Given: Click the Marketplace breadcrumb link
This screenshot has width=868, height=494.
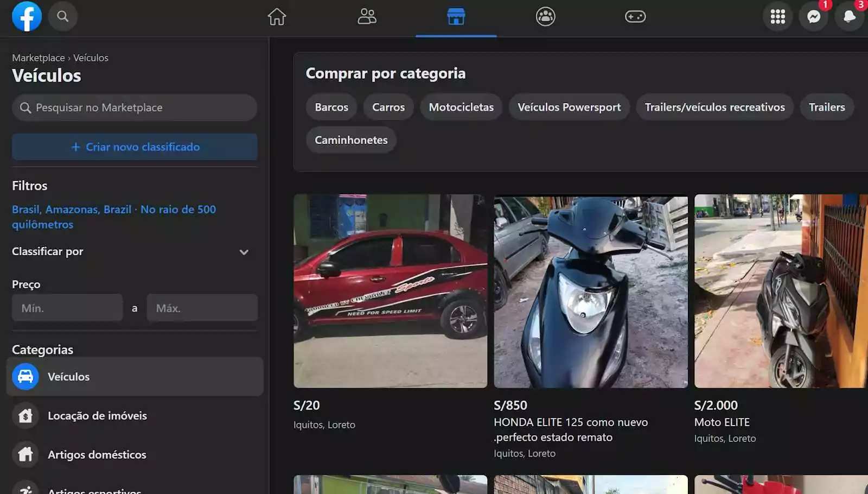Looking at the screenshot, I should (x=39, y=58).
